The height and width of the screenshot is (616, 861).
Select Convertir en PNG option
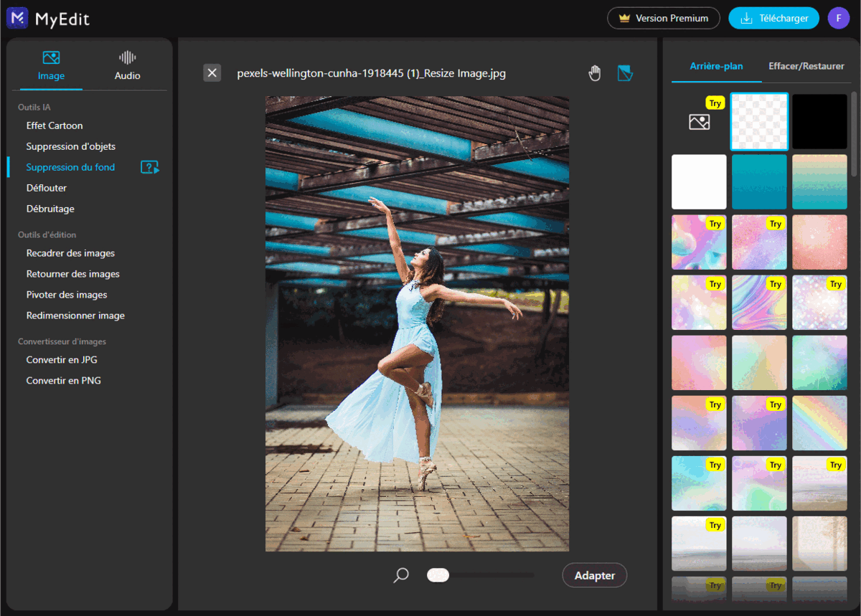click(x=63, y=381)
